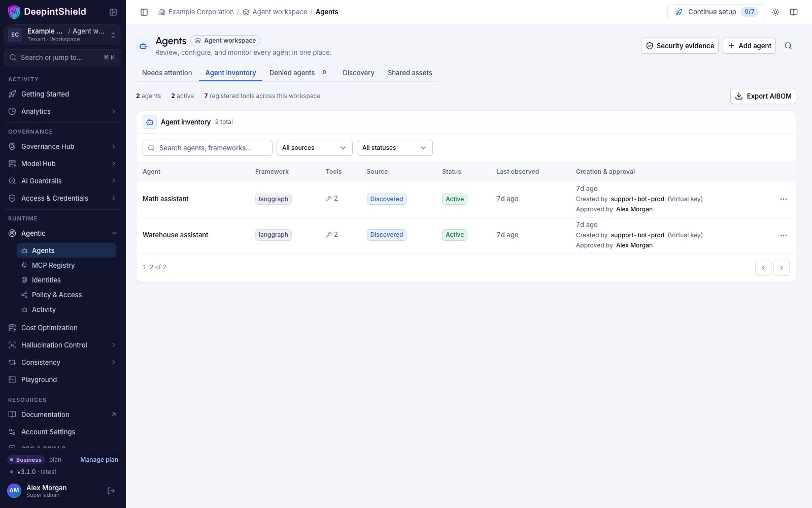Open the docs book icon in top bar
Image resolution: width=812 pixels, height=508 pixels.
coord(794,12)
